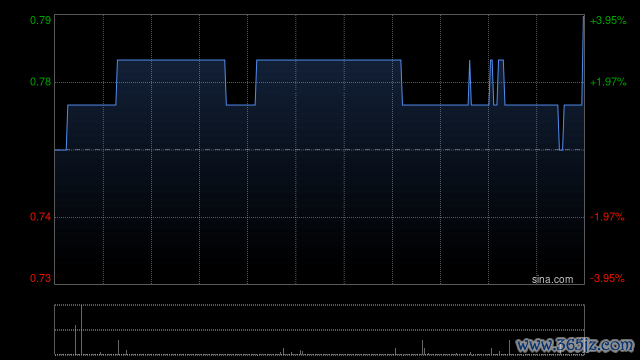Click the 0.73 price axis label
This screenshot has width=640, height=360.
(40, 278)
